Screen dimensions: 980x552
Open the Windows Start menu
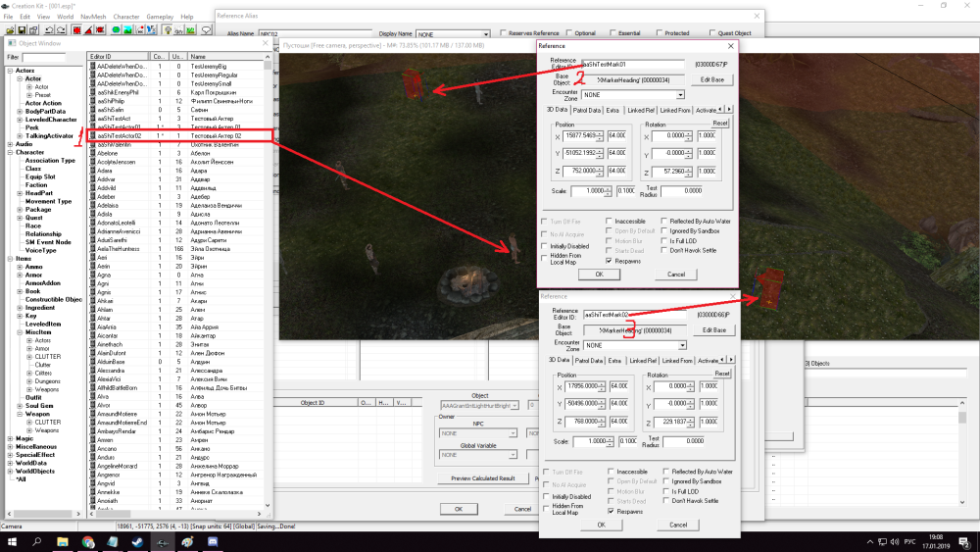(x=11, y=542)
